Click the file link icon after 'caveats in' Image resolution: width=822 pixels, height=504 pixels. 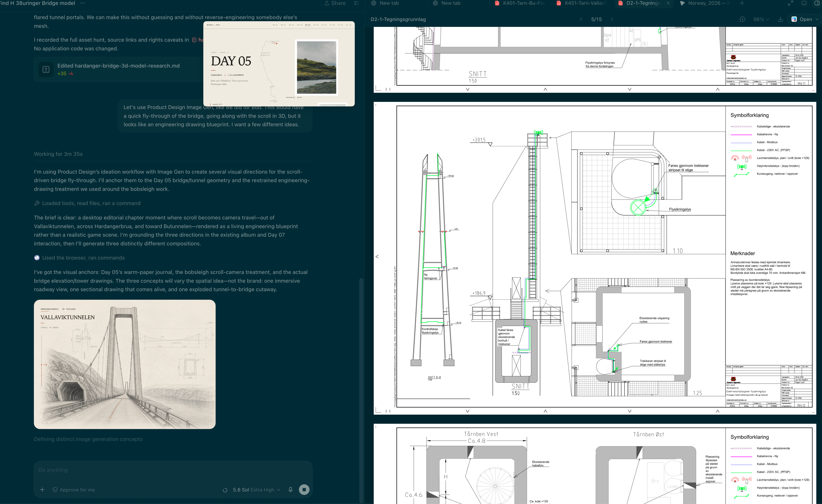click(x=194, y=40)
